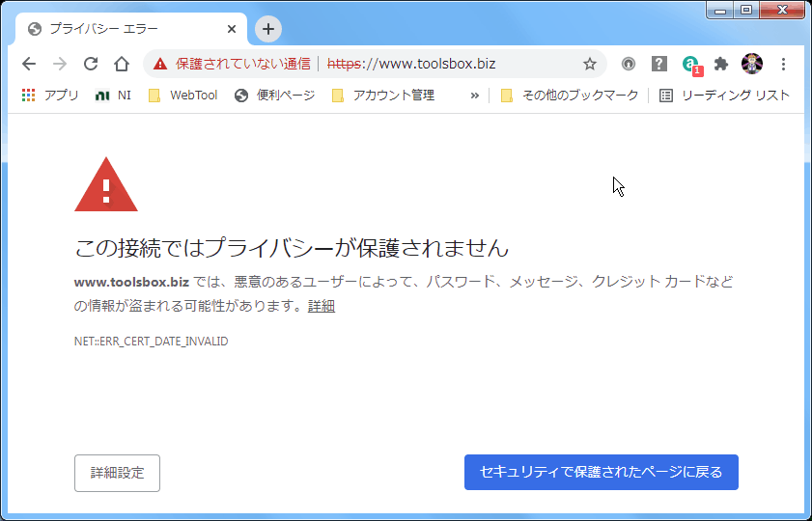Reload the current page
Viewport: 812px width, 521px height.
(91, 64)
